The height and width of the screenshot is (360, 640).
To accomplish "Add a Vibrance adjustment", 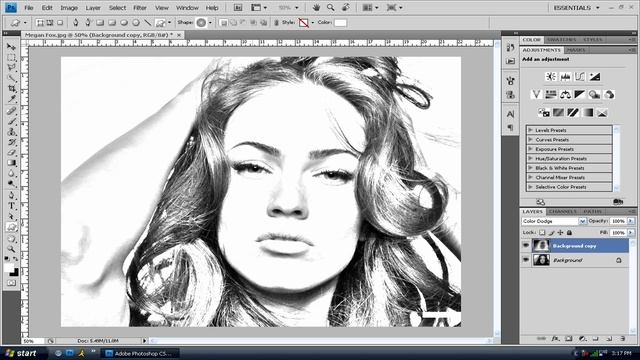I will point(536,94).
